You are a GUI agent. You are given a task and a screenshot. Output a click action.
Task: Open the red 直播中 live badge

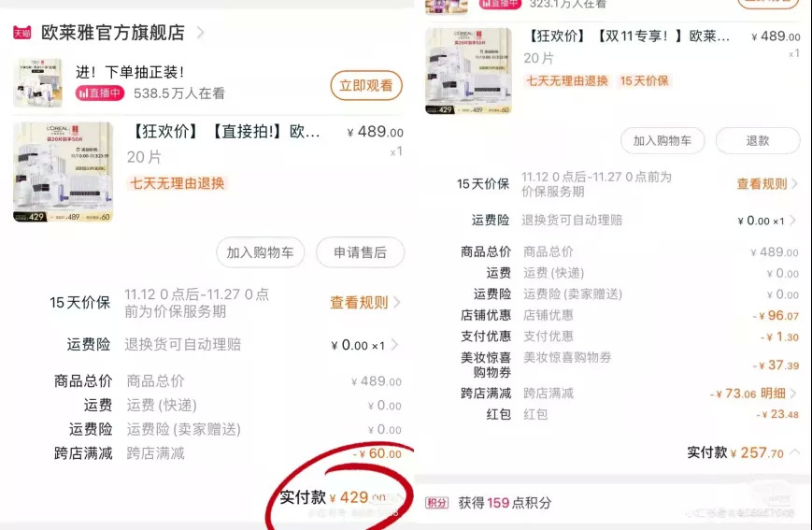coord(100,93)
